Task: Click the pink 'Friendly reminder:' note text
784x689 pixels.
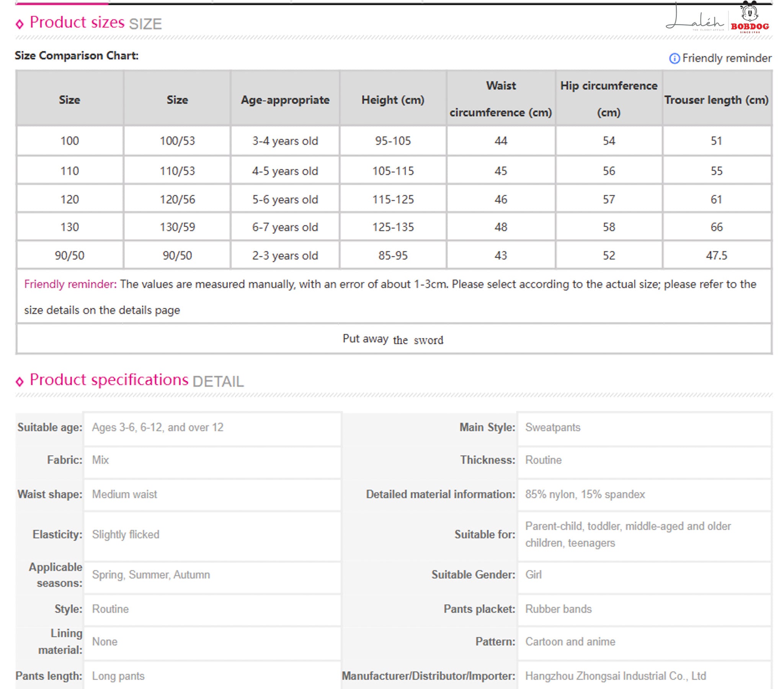Action: [70, 284]
